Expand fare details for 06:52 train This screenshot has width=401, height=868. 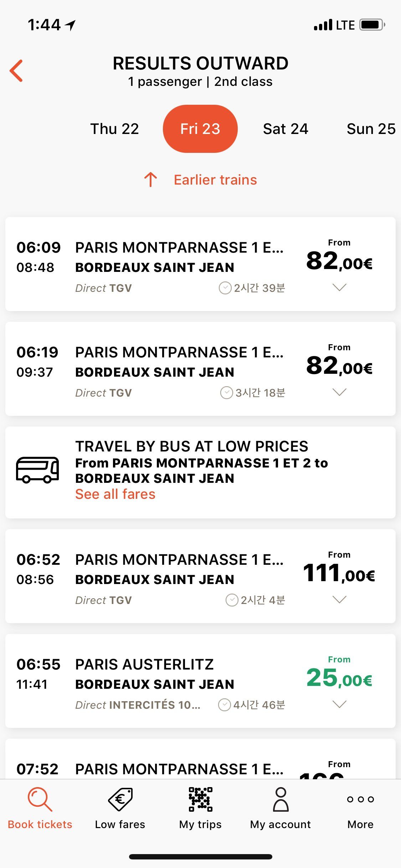pyautogui.click(x=339, y=599)
